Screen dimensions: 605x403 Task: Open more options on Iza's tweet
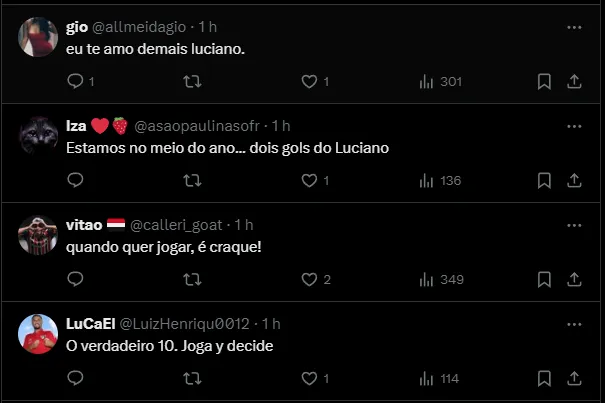[574, 126]
